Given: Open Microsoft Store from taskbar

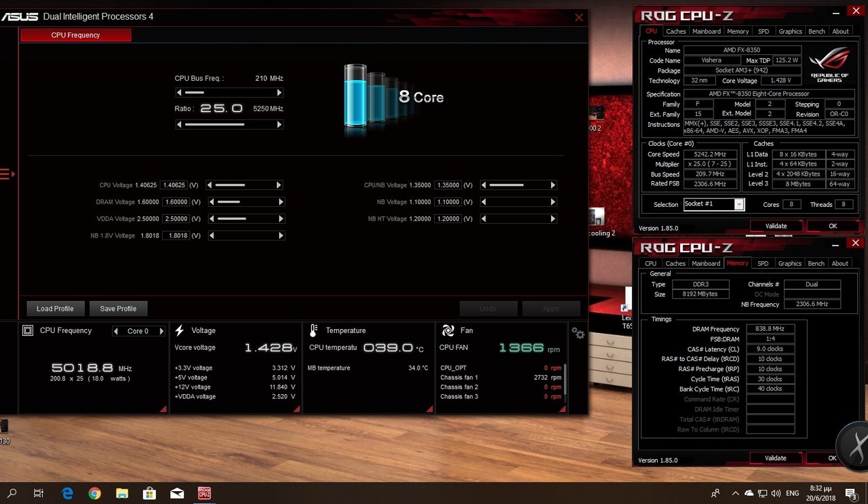Looking at the screenshot, I should click(149, 493).
